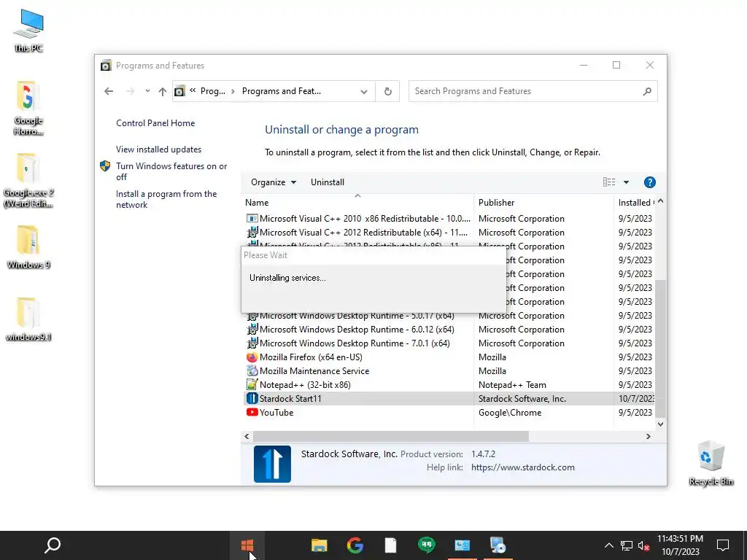This screenshot has width=747, height=560.
Task: Open Control Panel Home link
Action: tap(155, 123)
